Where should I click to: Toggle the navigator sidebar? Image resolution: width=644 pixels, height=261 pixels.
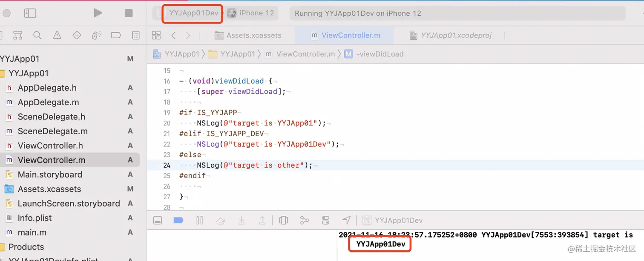coord(30,13)
